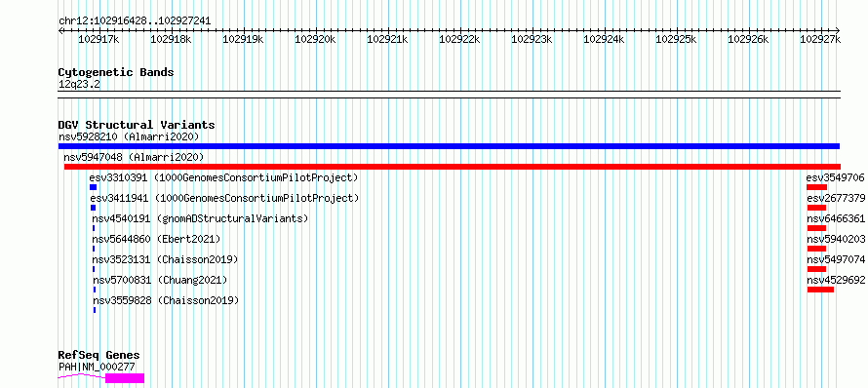Viewport: 868px width, 388px height.
Task: Click the Cytogenetic Bands track title
Action: [x=116, y=72]
